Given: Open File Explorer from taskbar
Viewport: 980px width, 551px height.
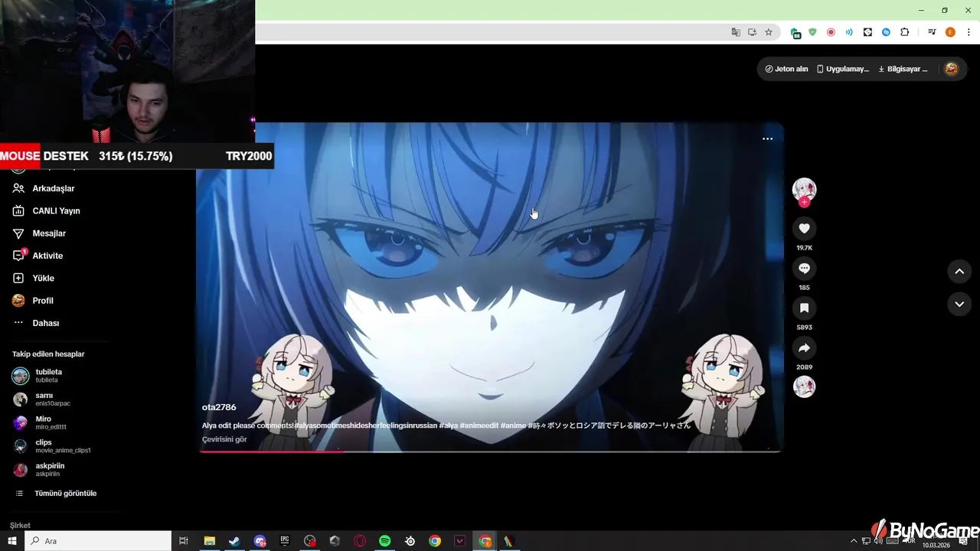Looking at the screenshot, I should (x=209, y=541).
